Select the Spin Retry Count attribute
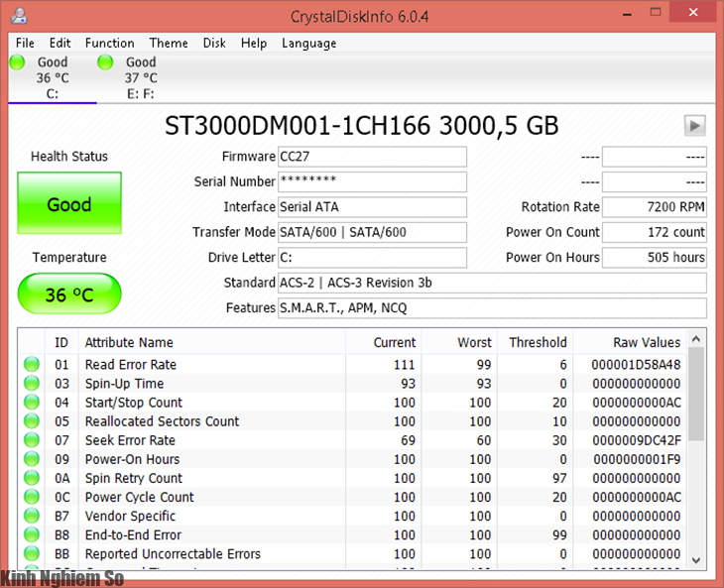Viewport: 724px width, 588px height. pos(134,478)
